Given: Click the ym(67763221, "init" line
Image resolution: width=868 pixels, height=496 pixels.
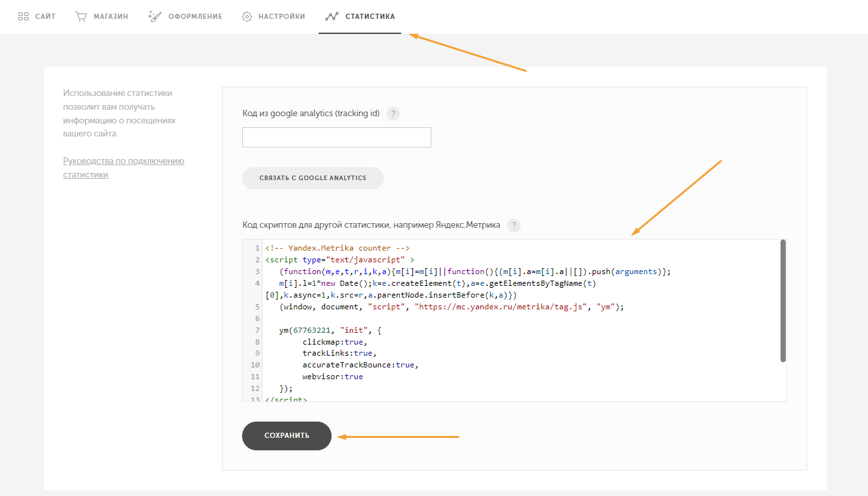Looking at the screenshot, I should pos(330,330).
